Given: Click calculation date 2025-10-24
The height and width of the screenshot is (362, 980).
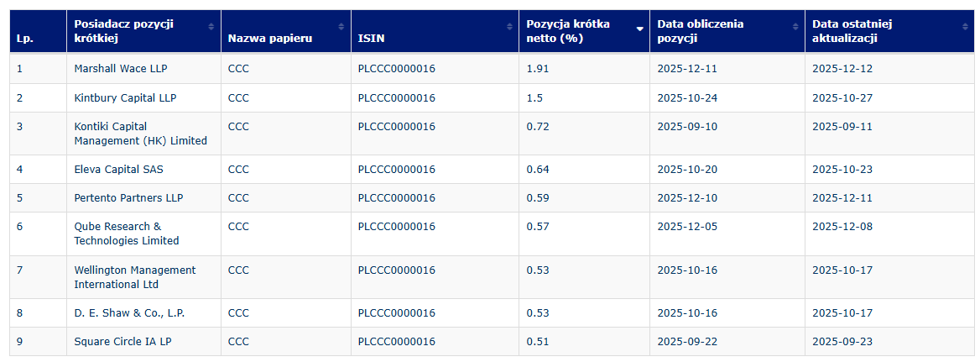Looking at the screenshot, I should click(x=687, y=98).
